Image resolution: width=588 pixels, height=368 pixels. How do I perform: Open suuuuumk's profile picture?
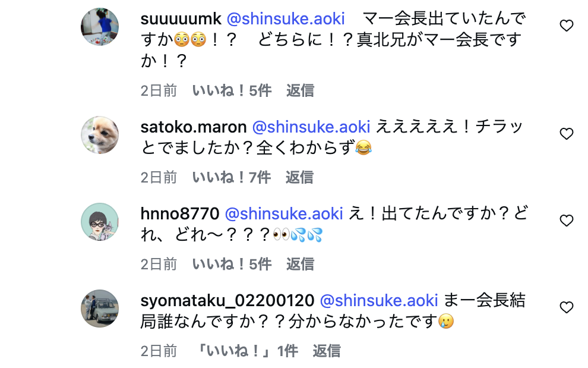[100, 27]
